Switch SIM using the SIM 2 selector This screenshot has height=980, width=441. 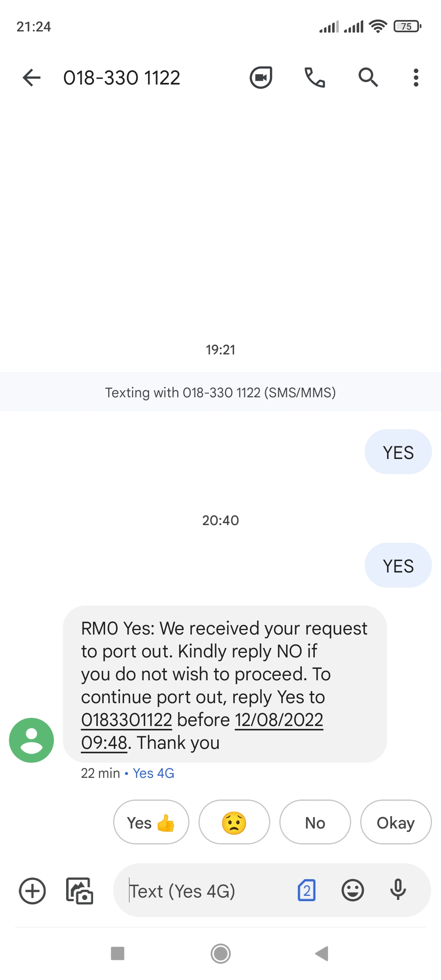pyautogui.click(x=307, y=890)
